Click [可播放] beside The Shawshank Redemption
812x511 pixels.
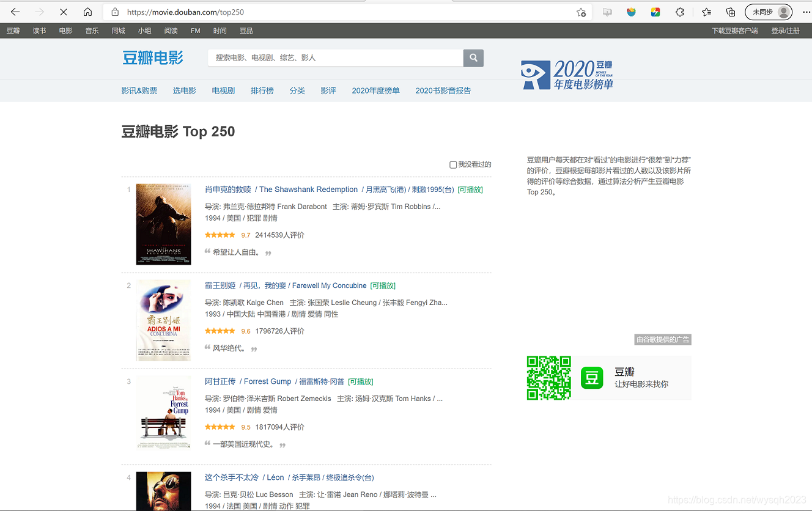470,189
